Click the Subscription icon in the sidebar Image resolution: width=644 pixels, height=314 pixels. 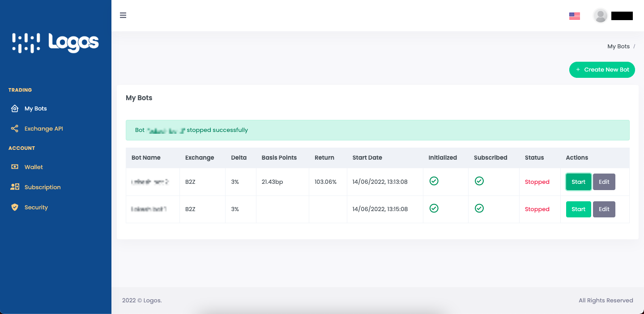coord(15,187)
